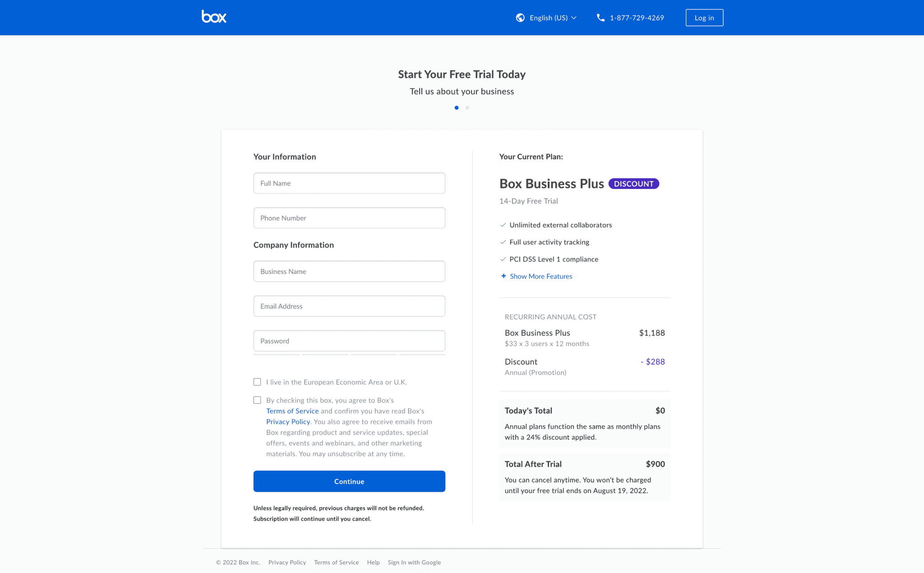This screenshot has height=573, width=924.
Task: Click the Box logo icon in header
Action: click(213, 17)
